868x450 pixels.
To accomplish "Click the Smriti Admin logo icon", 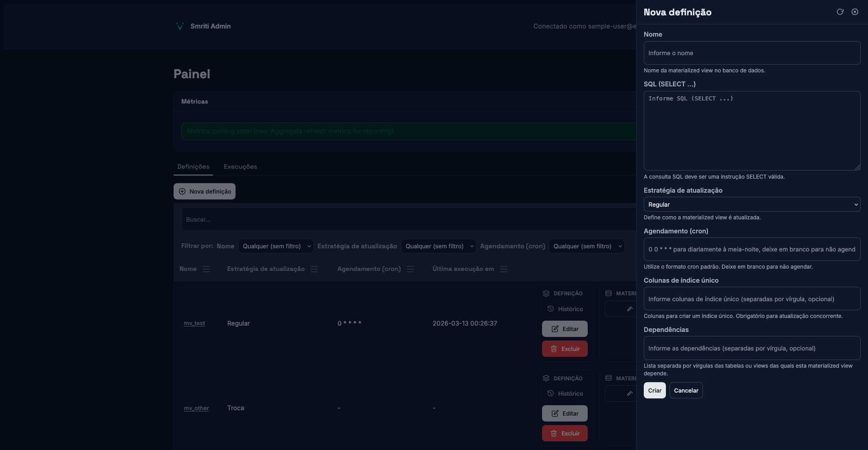I will coord(179,26).
